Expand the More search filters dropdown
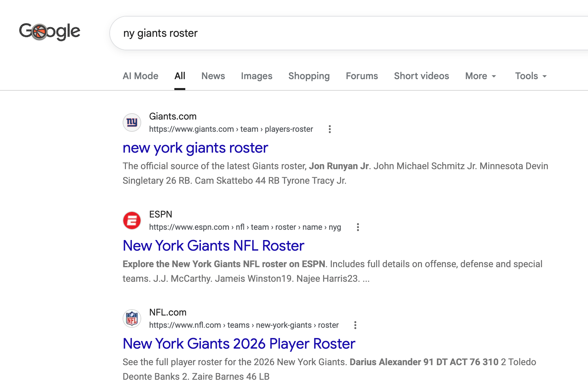The height and width of the screenshot is (390, 588). point(481,76)
